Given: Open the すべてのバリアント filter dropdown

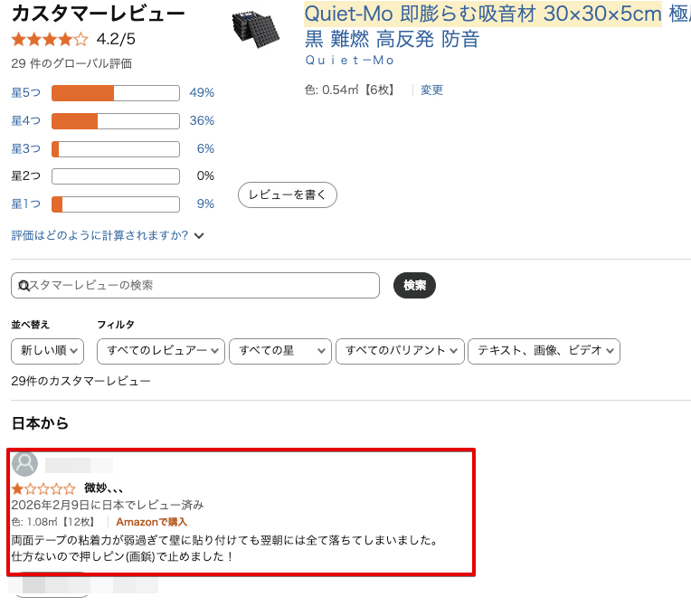Looking at the screenshot, I should (400, 351).
